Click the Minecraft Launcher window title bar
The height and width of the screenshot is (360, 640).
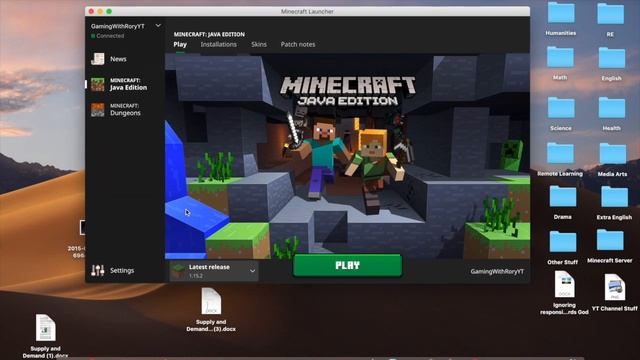[x=307, y=11]
